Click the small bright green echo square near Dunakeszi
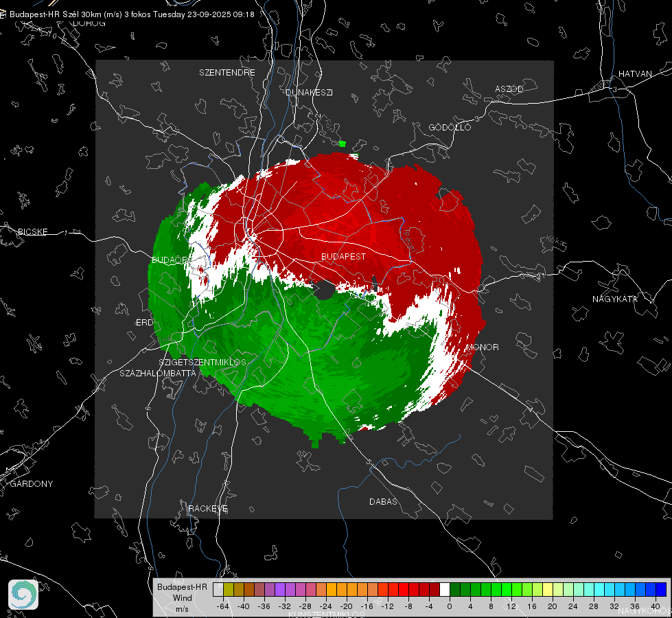Image resolution: width=672 pixels, height=618 pixels. pos(342,144)
